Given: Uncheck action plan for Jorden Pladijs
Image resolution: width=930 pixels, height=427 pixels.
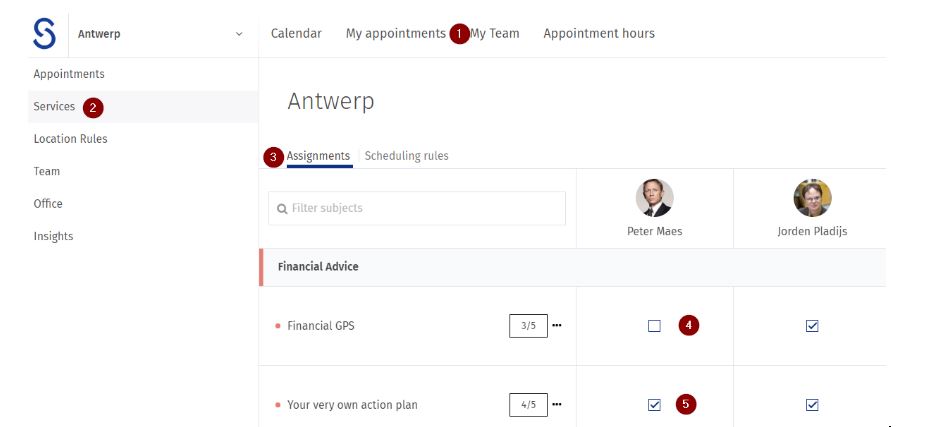Looking at the screenshot, I should pyautogui.click(x=812, y=405).
